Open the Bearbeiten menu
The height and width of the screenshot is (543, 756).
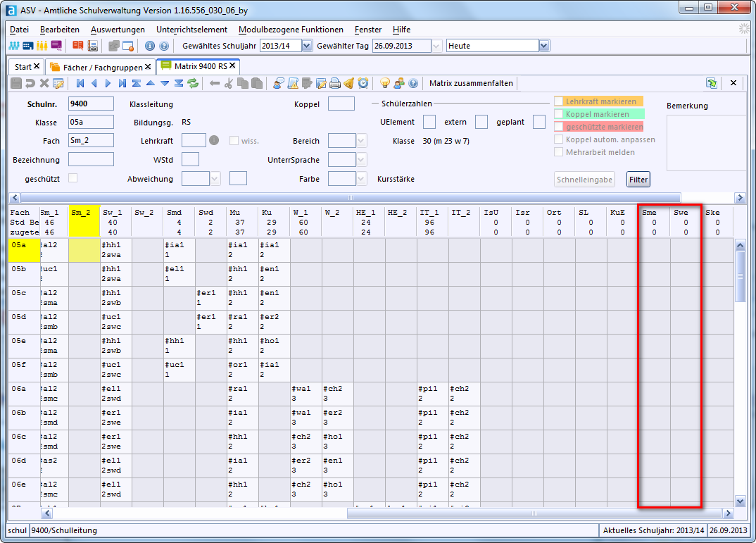point(60,30)
